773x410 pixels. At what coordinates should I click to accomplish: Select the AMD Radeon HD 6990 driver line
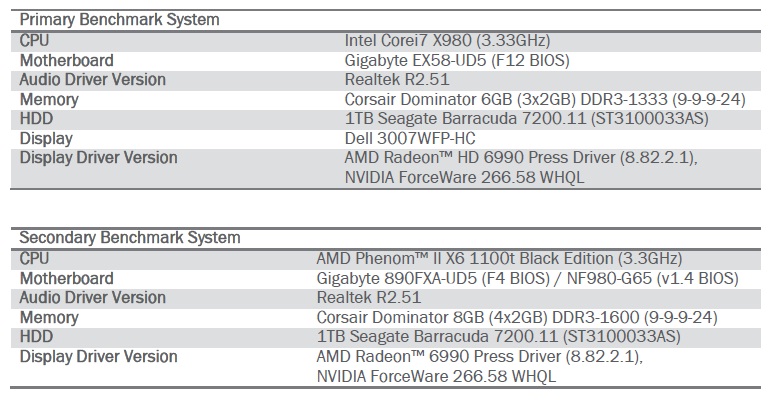[x=520, y=158]
